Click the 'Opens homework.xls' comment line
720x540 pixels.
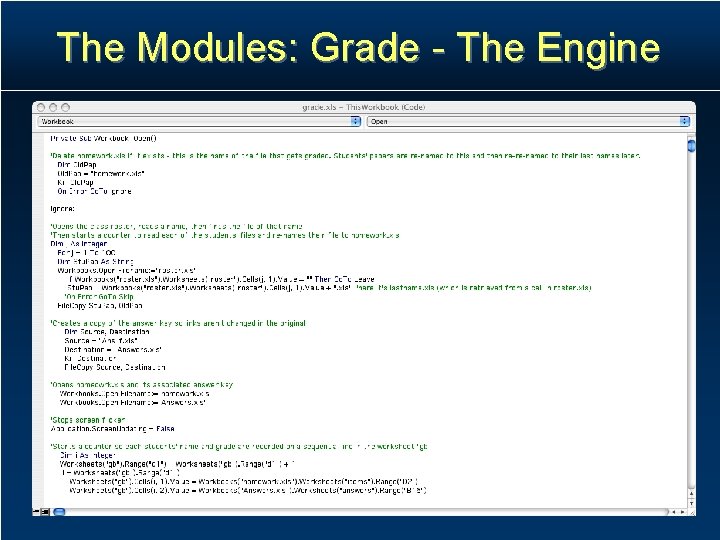141,385
